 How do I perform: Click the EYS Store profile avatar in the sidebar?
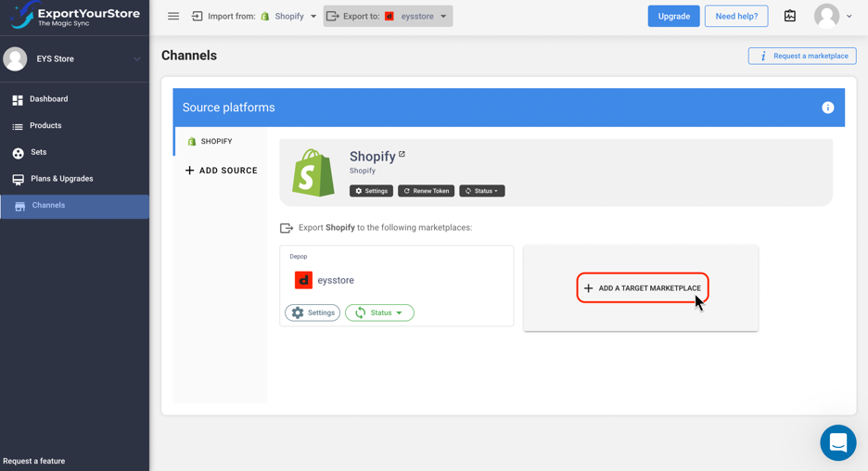point(15,58)
